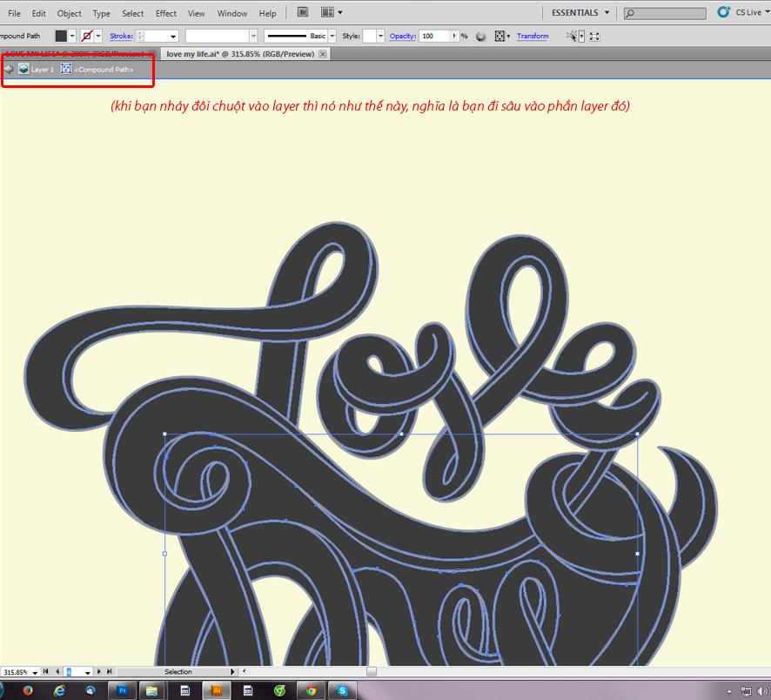Click the back arrow in isolation mode bar
The image size is (771, 700).
[x=9, y=69]
